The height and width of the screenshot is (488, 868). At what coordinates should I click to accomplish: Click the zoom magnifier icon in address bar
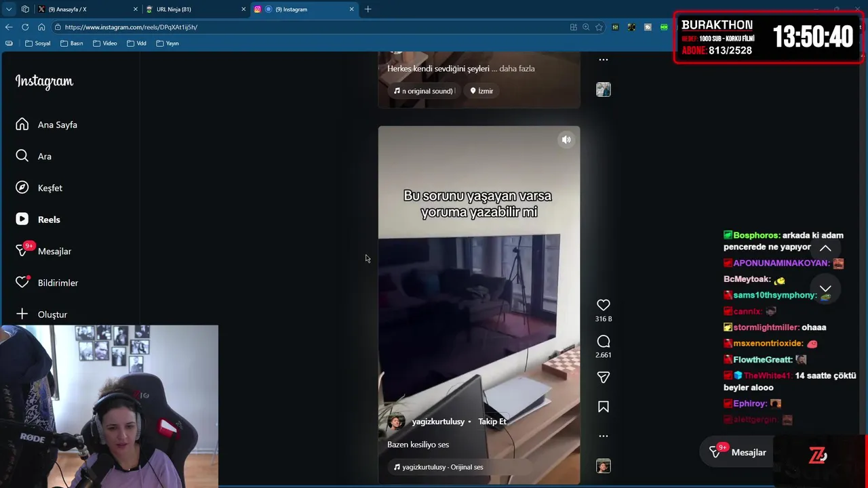(586, 27)
